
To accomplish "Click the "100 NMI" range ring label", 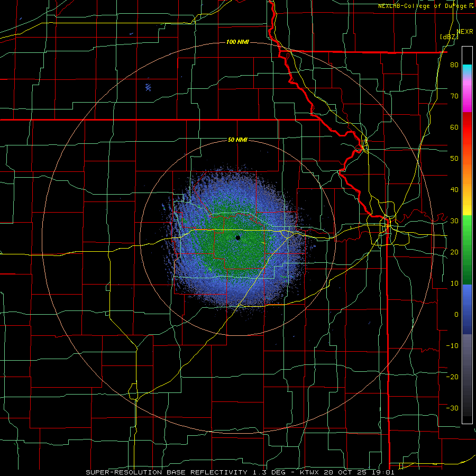I will tap(237, 42).
